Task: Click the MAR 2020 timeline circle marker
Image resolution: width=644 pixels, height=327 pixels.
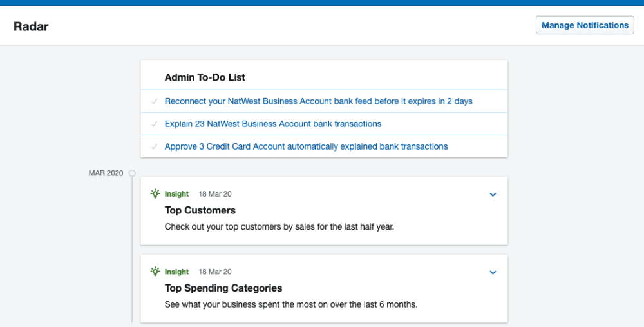Action: tap(132, 173)
